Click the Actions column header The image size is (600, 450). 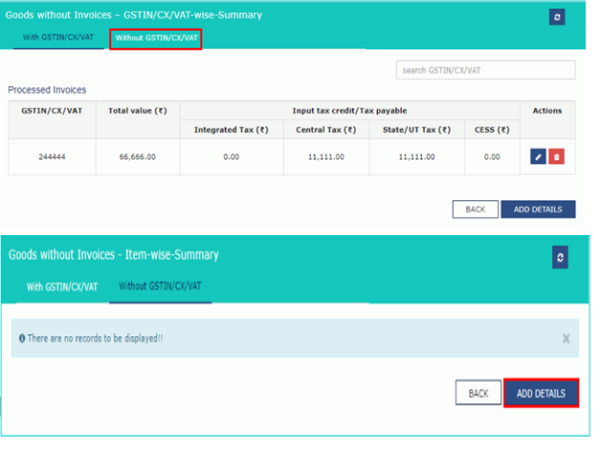tap(547, 110)
